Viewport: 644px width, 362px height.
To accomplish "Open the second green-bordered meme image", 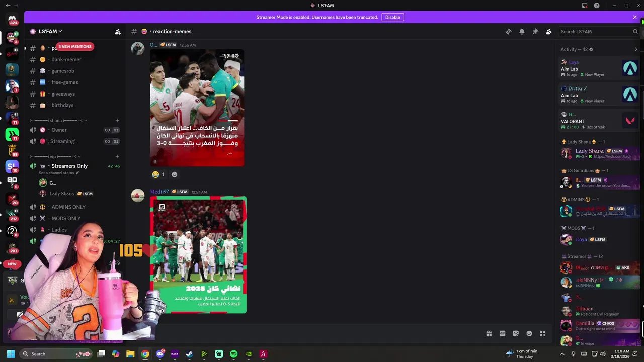I will (x=198, y=255).
